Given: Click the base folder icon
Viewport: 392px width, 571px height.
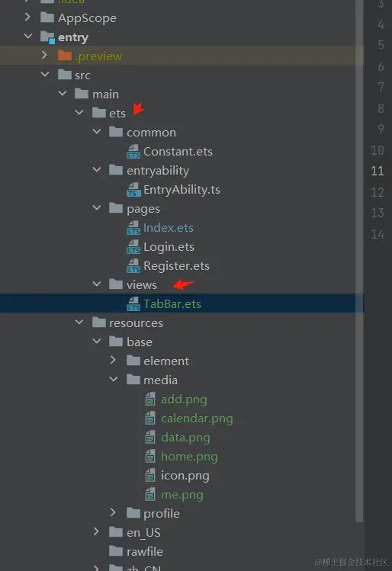Looking at the screenshot, I should (x=116, y=342).
